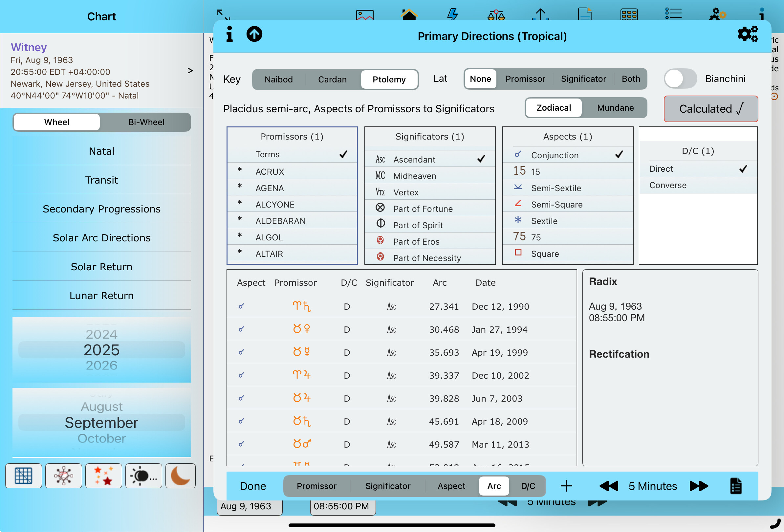
Task: Expand the Witney chart details chevron
Action: (x=190, y=71)
